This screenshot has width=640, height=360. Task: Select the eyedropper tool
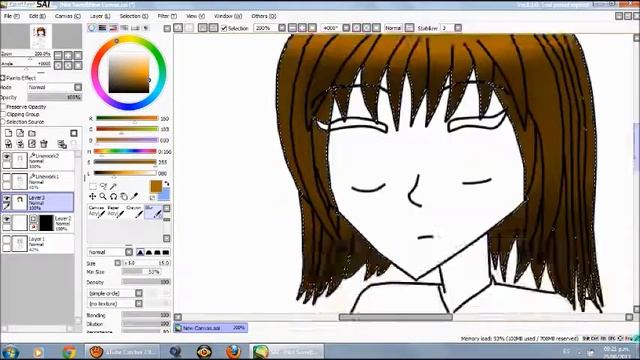134,197
